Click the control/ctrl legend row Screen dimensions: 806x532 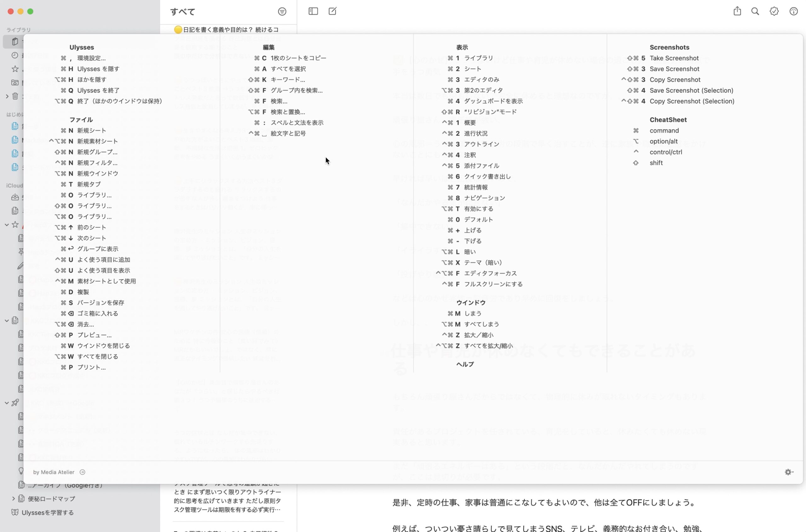[x=666, y=152]
